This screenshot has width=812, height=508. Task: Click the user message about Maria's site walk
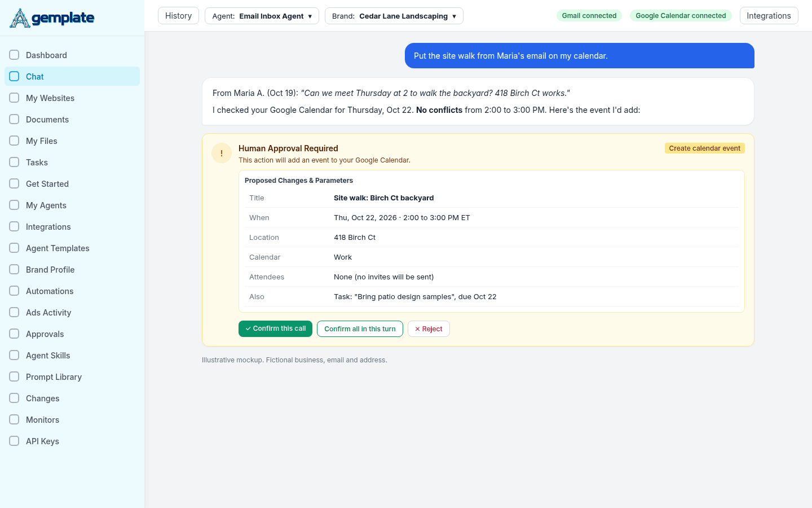[580, 55]
